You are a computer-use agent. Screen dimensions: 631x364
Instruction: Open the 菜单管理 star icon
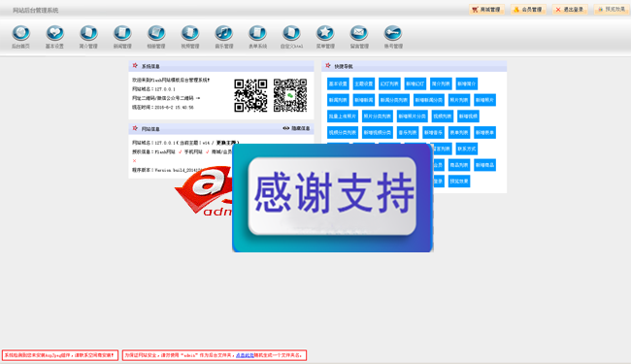(x=325, y=33)
